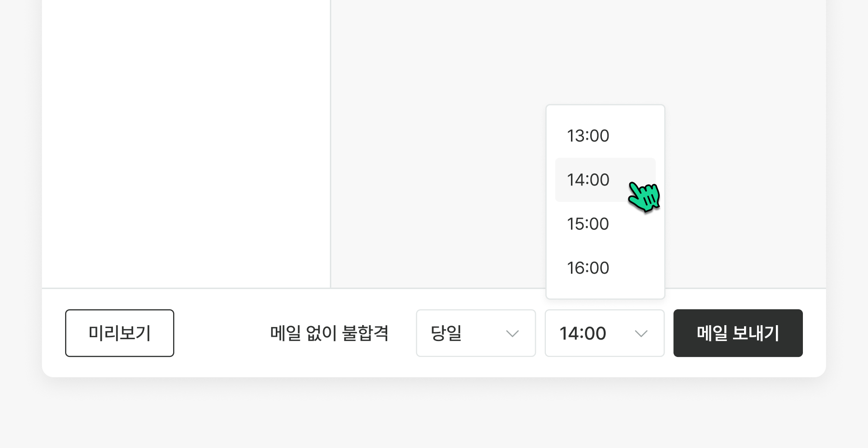Image resolution: width=868 pixels, height=448 pixels.
Task: Select 15:00 from the time list
Action: pos(588,224)
